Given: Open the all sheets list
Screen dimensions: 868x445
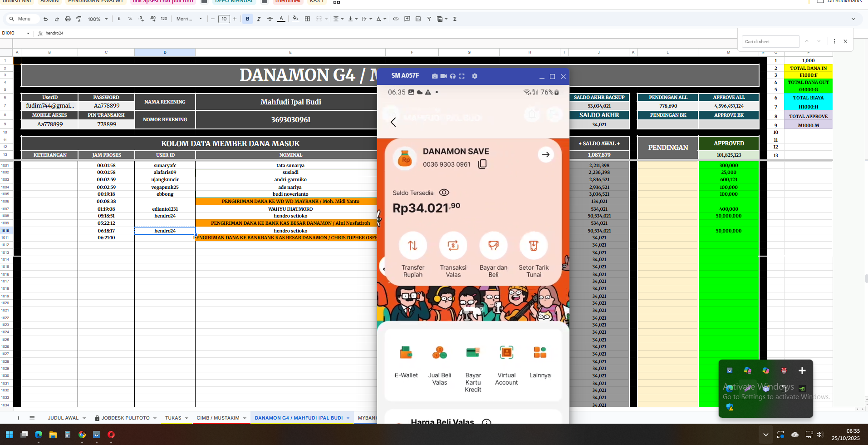Looking at the screenshot, I should click(x=32, y=418).
